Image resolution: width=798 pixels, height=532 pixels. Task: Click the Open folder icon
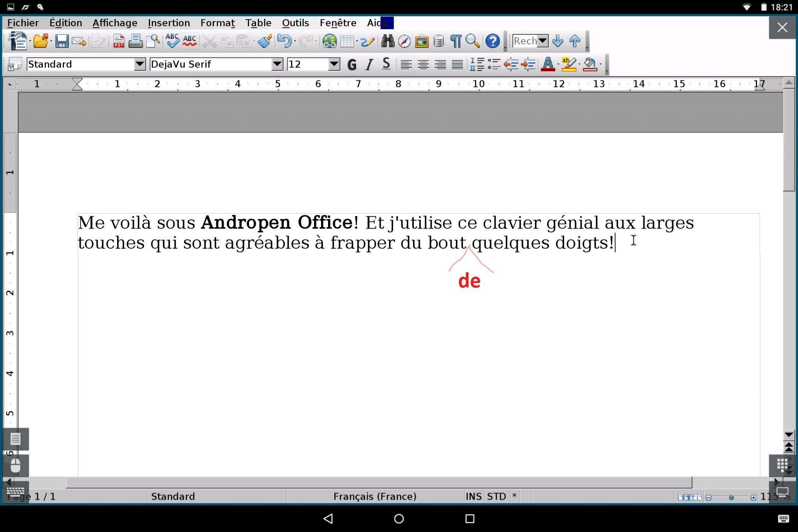coord(40,41)
